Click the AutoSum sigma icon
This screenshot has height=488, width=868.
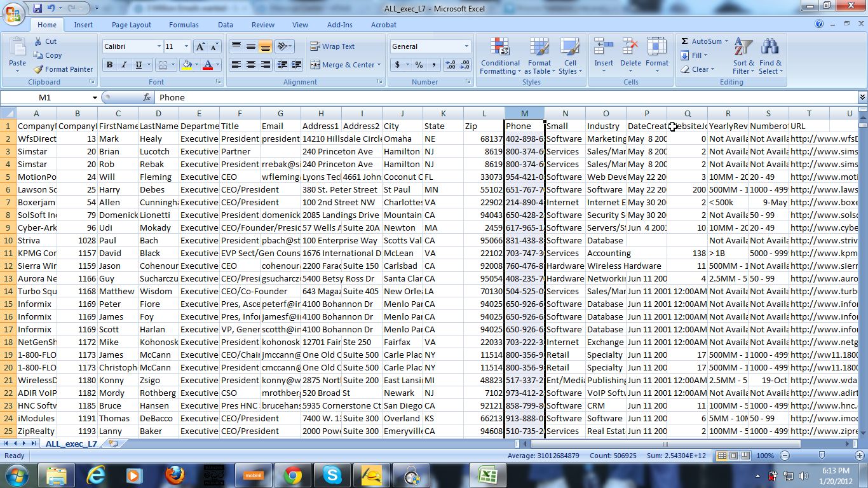684,41
